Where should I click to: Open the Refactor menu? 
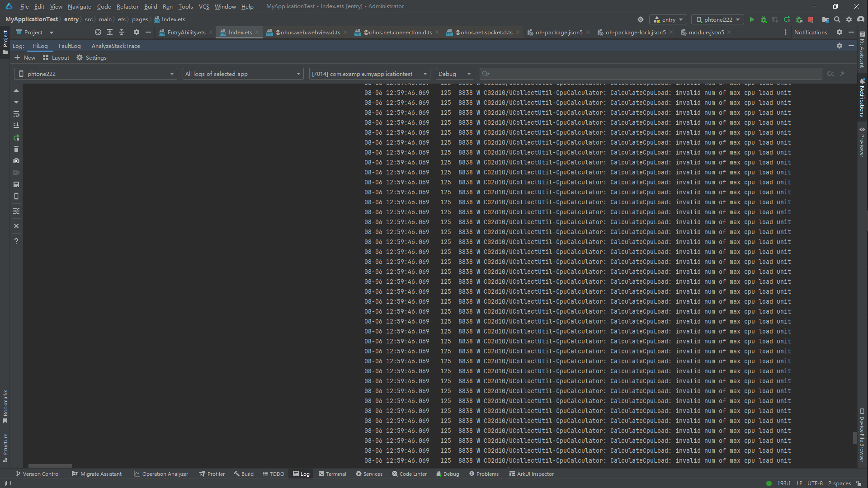127,6
